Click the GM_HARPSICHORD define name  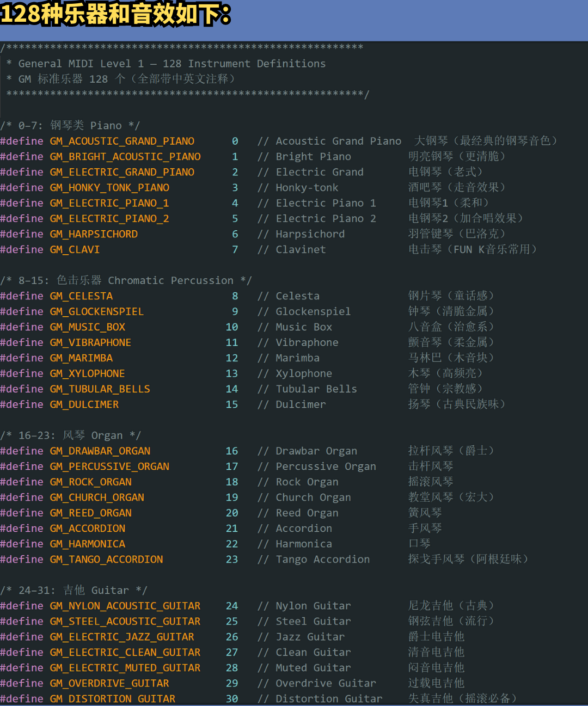tap(94, 234)
